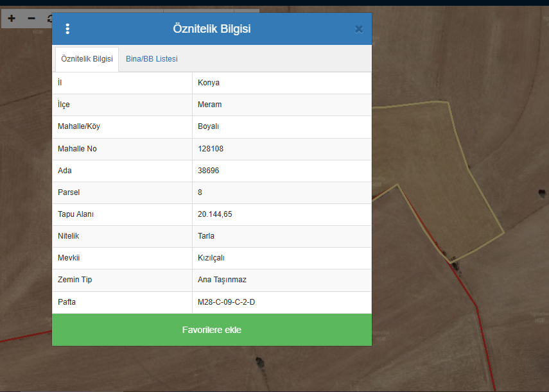Click the dialog title Öznitelik Bilgisi
This screenshot has height=392, width=549.
(x=211, y=29)
